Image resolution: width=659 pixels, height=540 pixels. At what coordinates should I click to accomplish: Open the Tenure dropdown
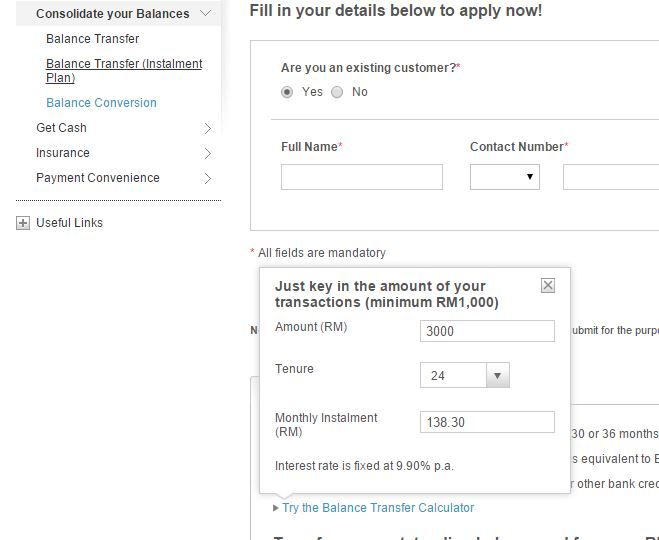tap(465, 376)
